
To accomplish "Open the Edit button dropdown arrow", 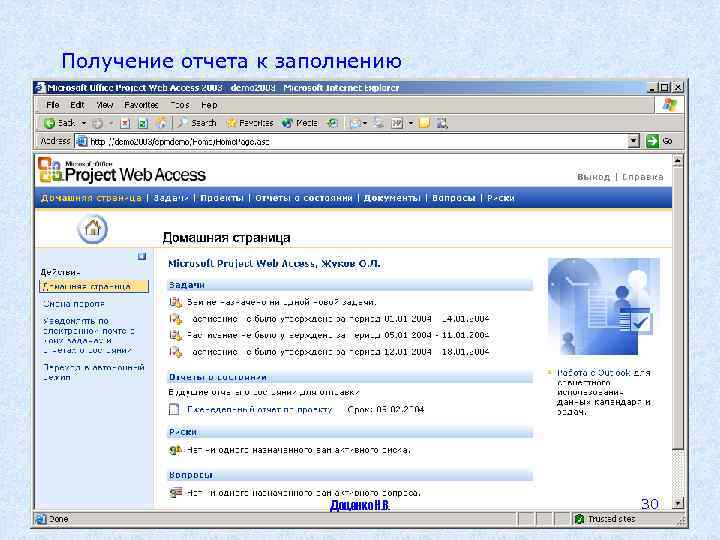I will (x=411, y=123).
